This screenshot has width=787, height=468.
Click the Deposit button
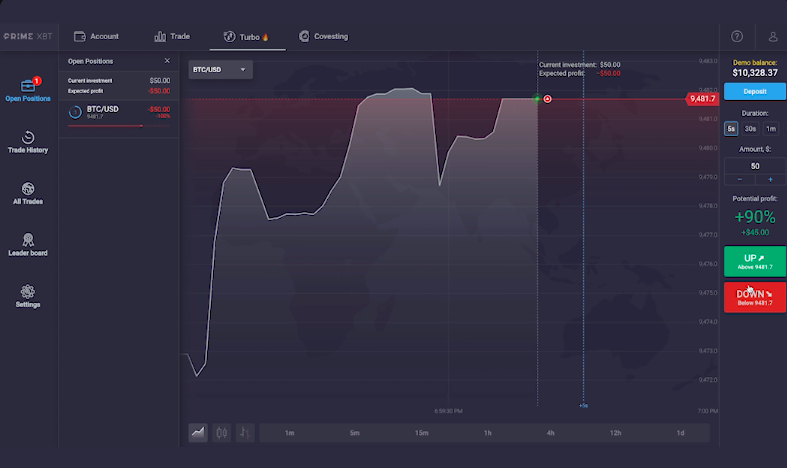(754, 91)
